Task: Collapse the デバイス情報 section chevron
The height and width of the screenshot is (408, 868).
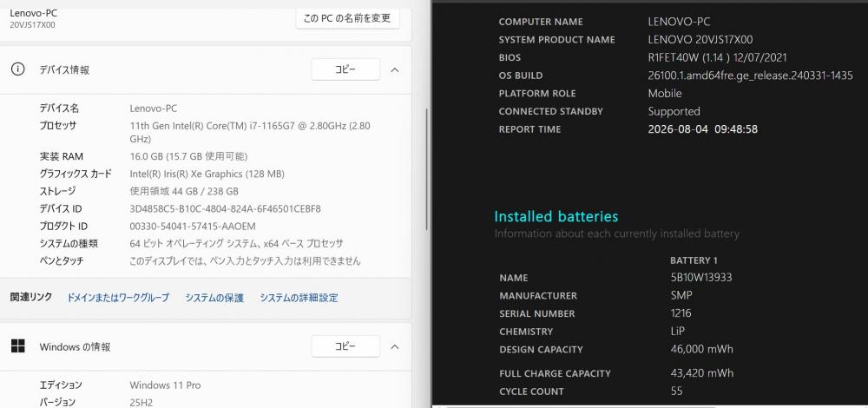Action: coord(395,70)
